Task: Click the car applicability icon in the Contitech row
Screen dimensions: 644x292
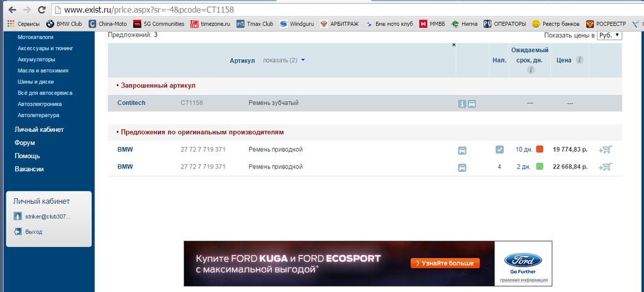Action: click(472, 103)
